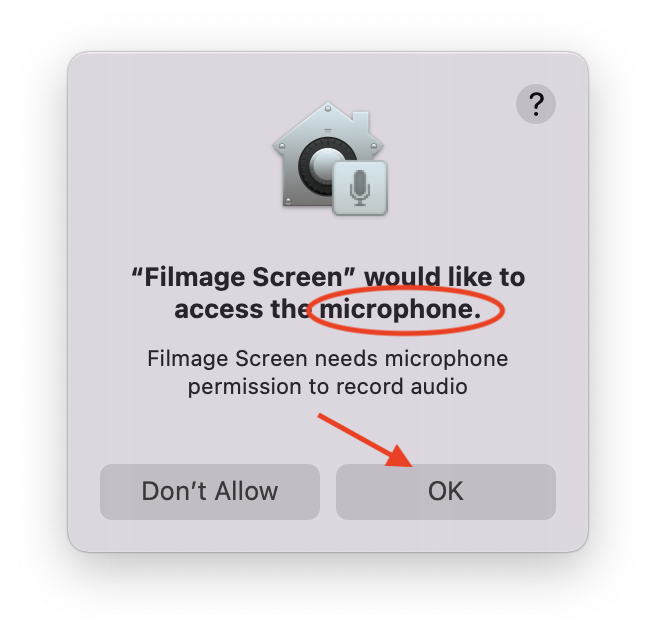This screenshot has width=656, height=636.
Task: Click the bold words "access the"
Action: click(242, 310)
